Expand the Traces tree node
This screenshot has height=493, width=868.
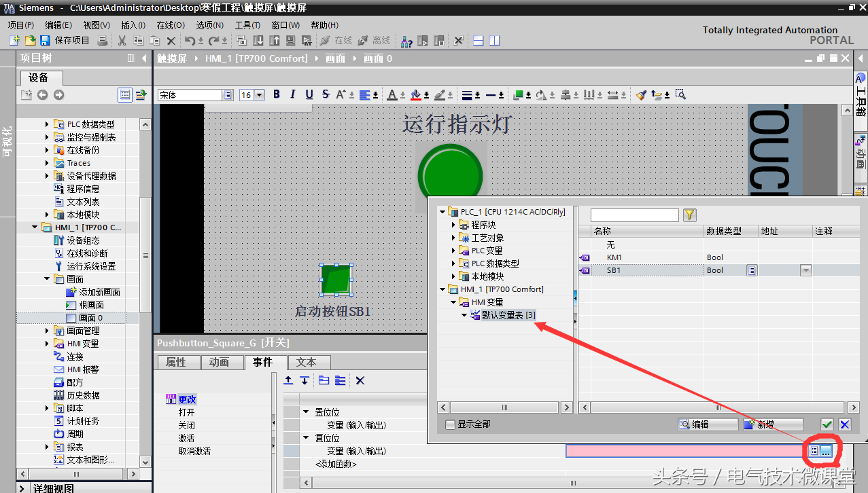pyautogui.click(x=48, y=163)
